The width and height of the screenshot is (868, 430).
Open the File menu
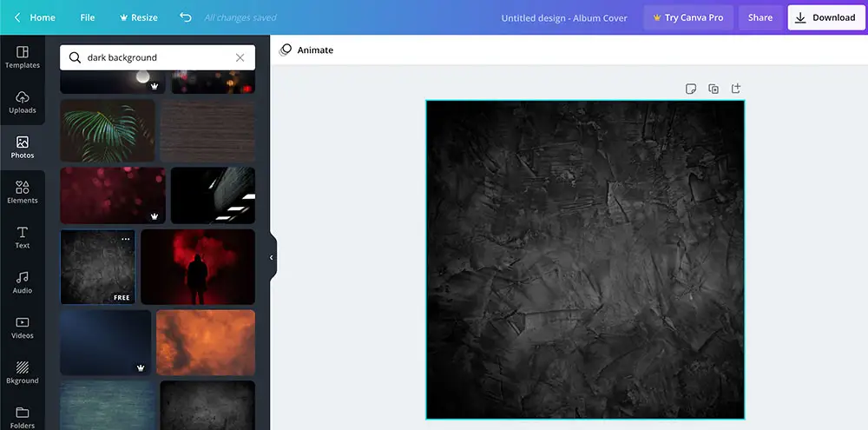pos(88,17)
